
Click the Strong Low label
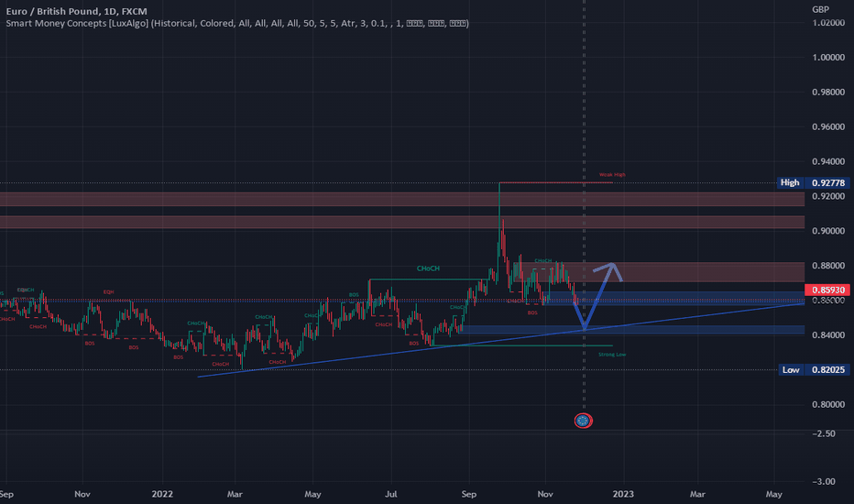pos(612,355)
